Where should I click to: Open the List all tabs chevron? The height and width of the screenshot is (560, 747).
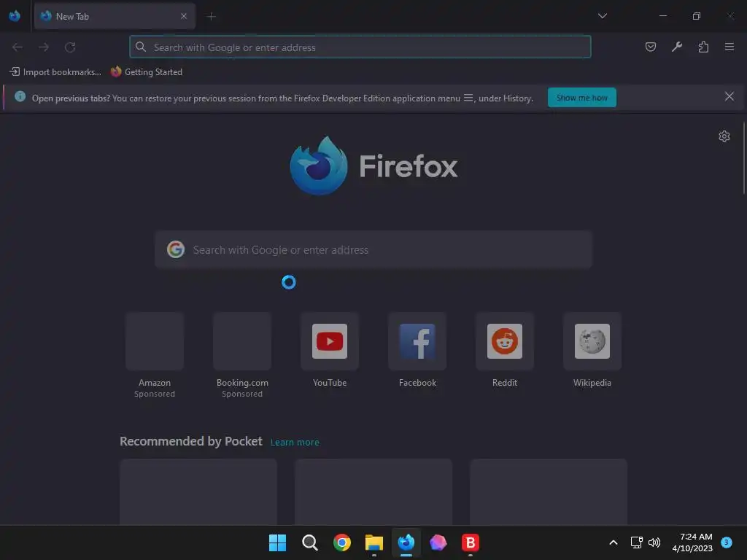pos(602,16)
